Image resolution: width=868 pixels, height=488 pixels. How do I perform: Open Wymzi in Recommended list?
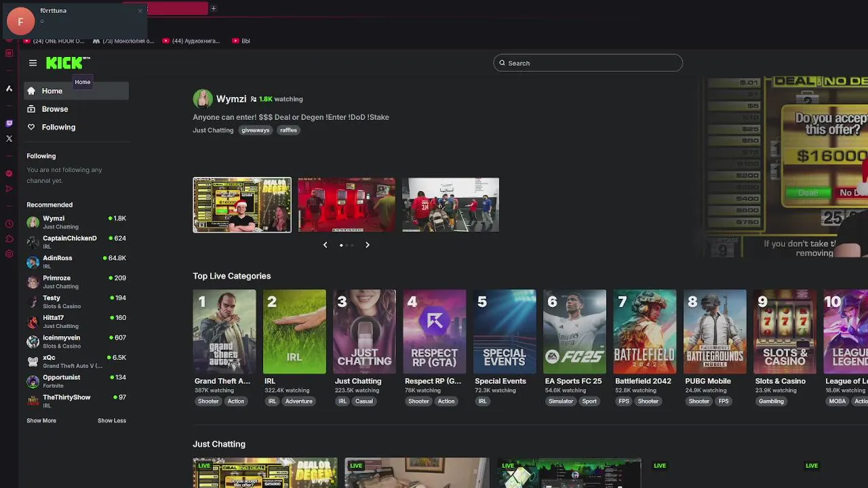pyautogui.click(x=76, y=222)
